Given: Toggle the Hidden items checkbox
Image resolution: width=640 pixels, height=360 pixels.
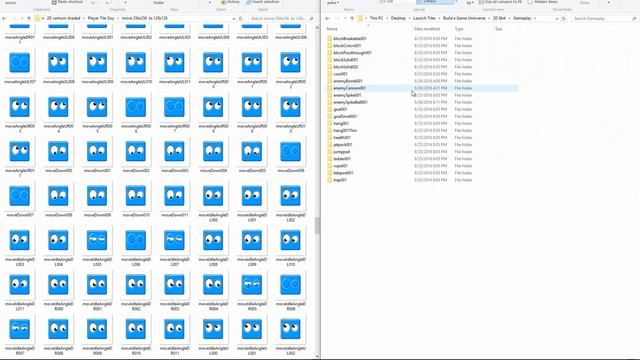Looking at the screenshot, I should click(530, 2).
